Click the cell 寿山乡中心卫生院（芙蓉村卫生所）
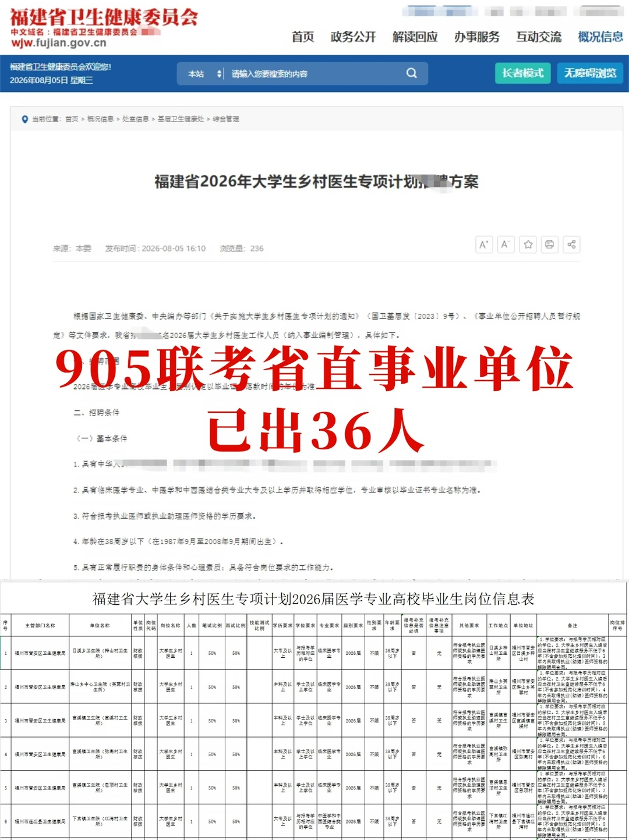Image resolution: width=629 pixels, height=840 pixels. [x=100, y=687]
